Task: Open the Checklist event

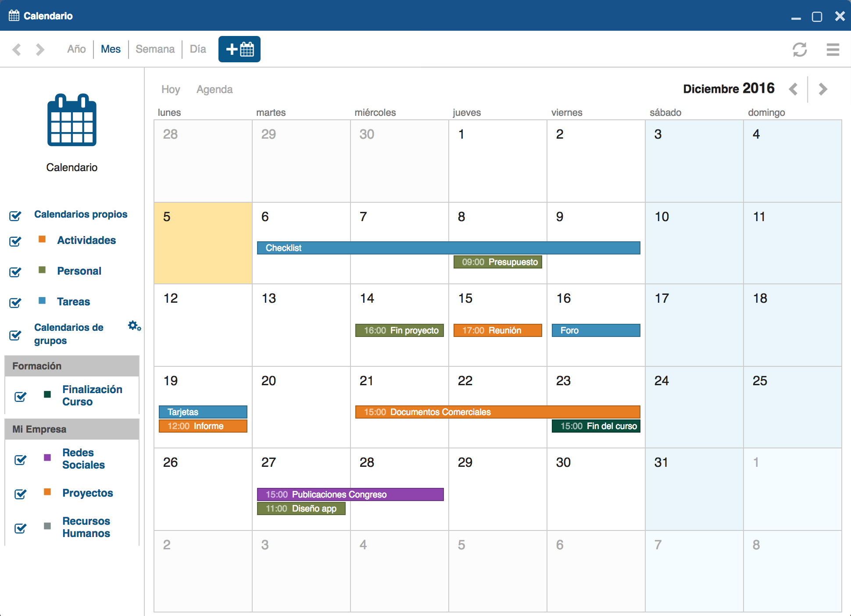Action: pos(448,248)
